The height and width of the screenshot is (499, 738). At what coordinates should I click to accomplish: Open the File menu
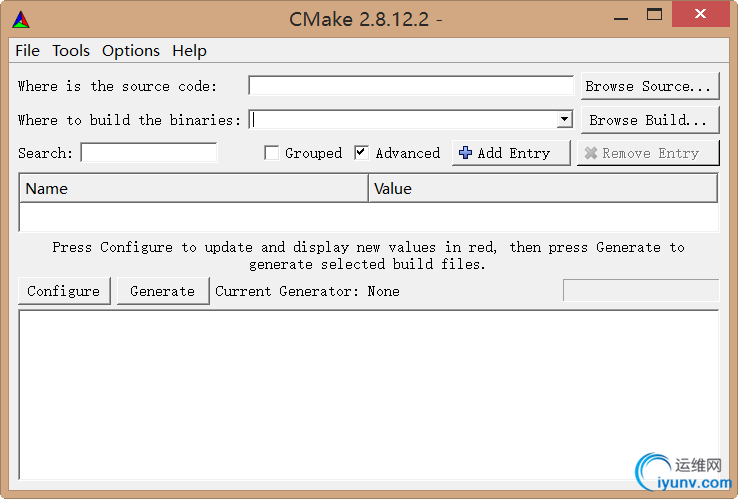[27, 50]
